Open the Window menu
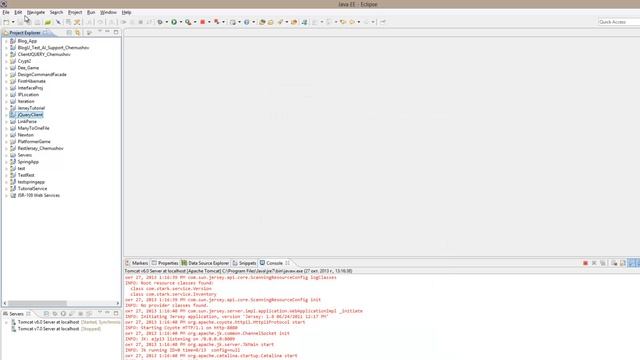The image size is (640, 360). pyautogui.click(x=108, y=13)
